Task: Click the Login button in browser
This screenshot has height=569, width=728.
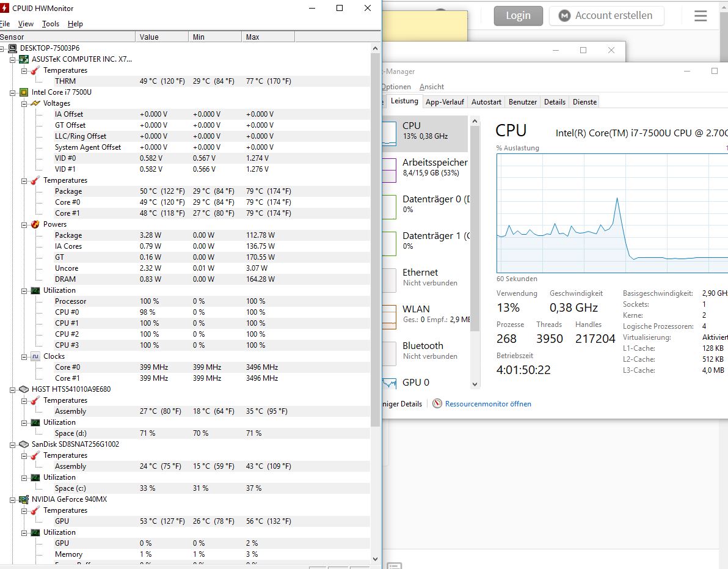Action: (x=518, y=16)
